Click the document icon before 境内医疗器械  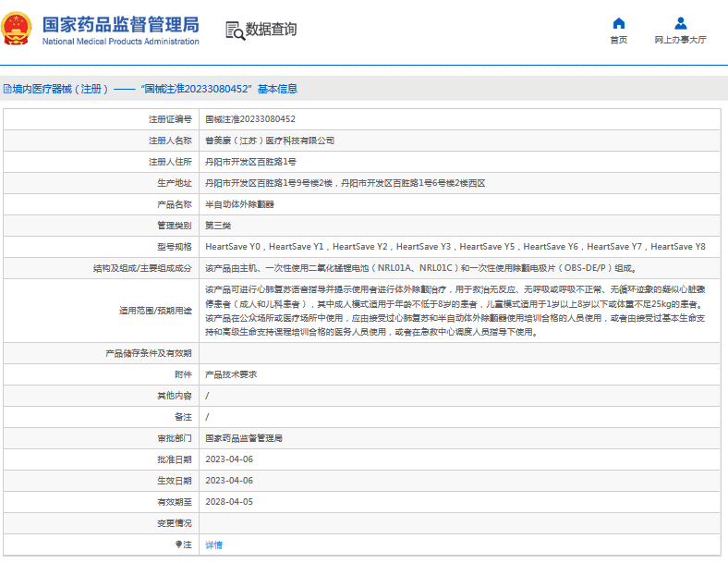[7, 89]
